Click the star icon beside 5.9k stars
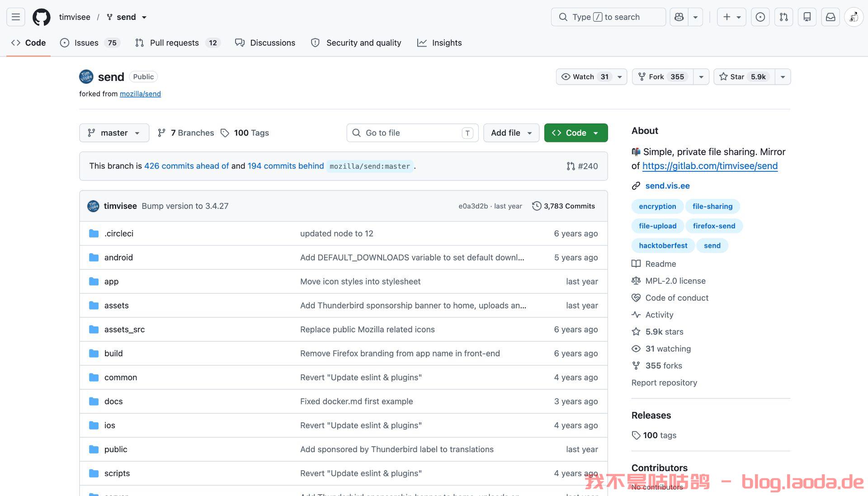868x496 pixels. [x=636, y=332]
